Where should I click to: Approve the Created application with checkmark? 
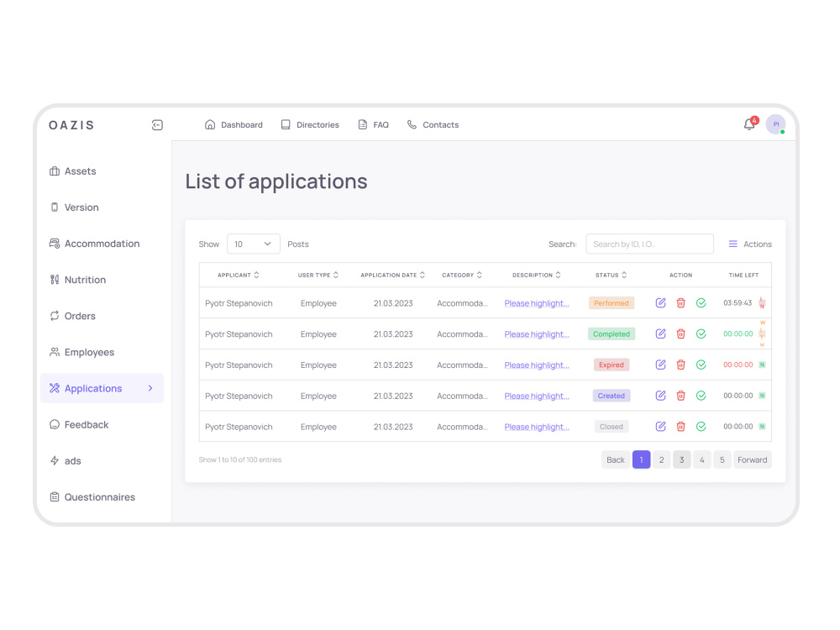701,396
